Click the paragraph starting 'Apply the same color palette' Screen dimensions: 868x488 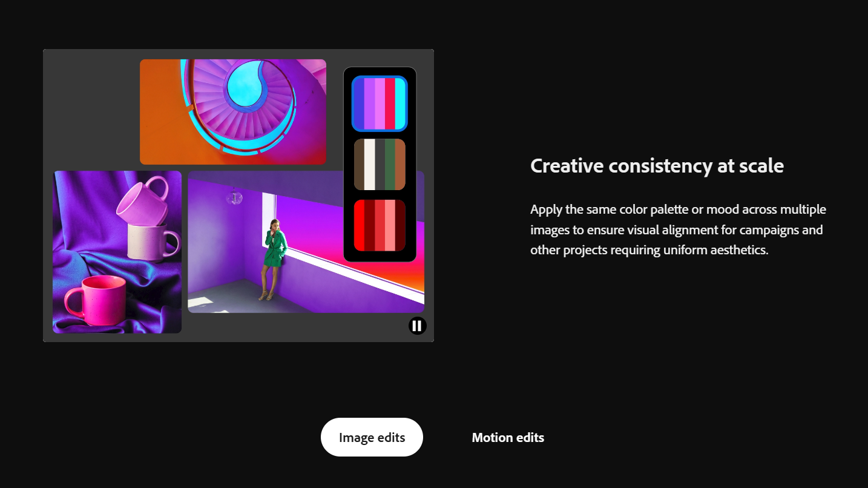[678, 229]
